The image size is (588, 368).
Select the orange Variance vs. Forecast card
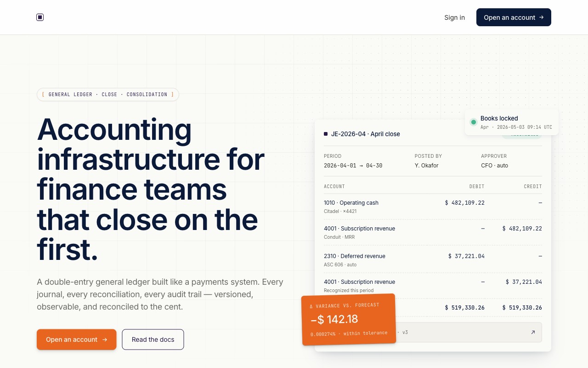point(349,319)
